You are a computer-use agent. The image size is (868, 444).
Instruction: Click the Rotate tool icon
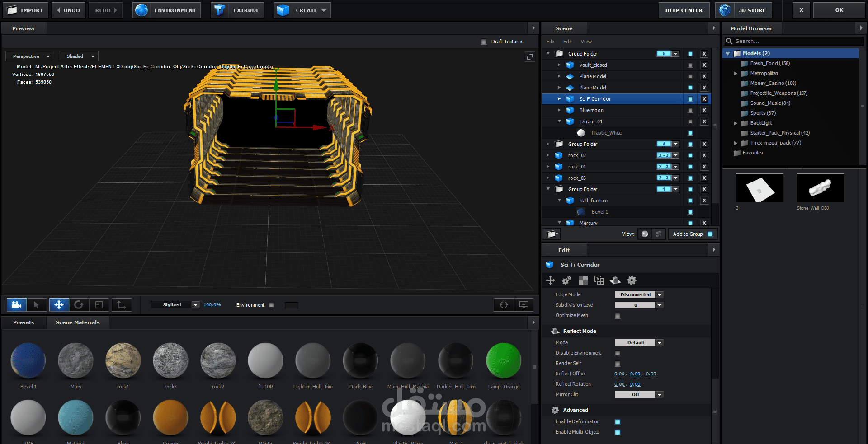[79, 305]
